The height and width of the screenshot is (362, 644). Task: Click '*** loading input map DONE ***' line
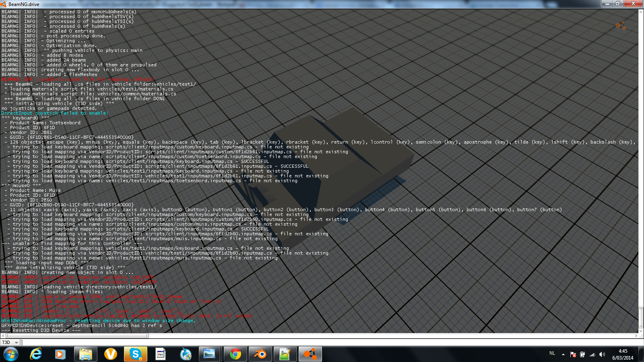point(46,263)
